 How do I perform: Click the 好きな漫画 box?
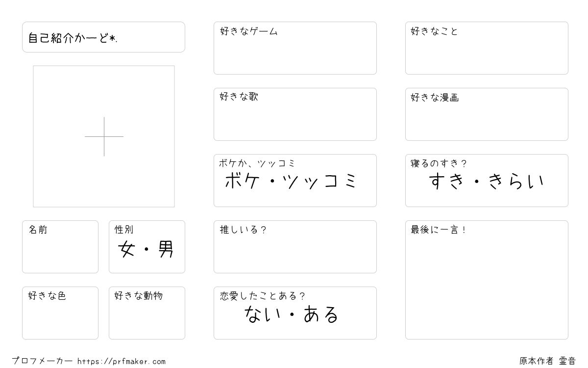487,114
